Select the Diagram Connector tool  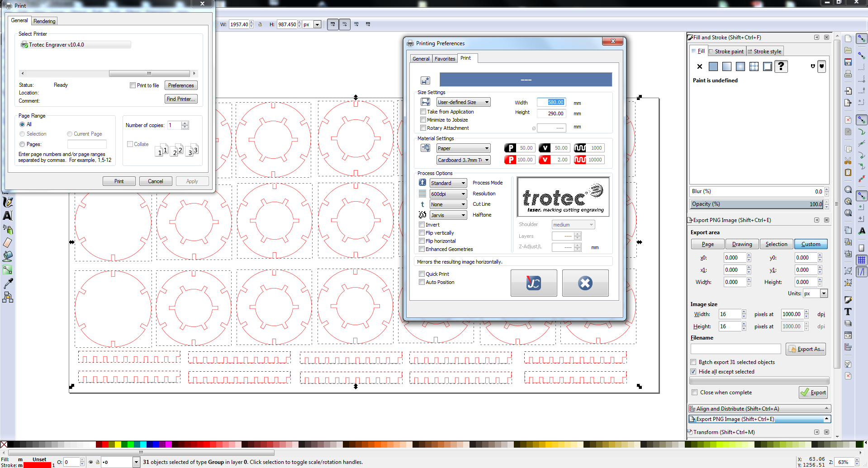point(8,297)
